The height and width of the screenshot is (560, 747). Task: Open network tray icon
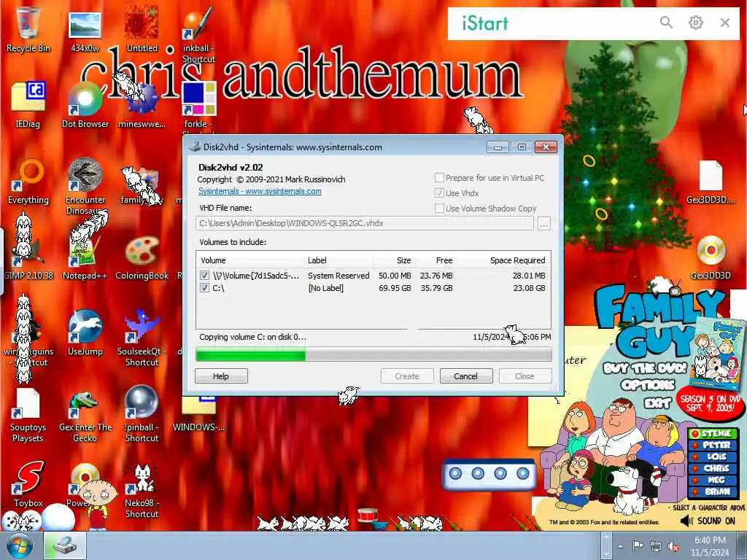(x=656, y=546)
